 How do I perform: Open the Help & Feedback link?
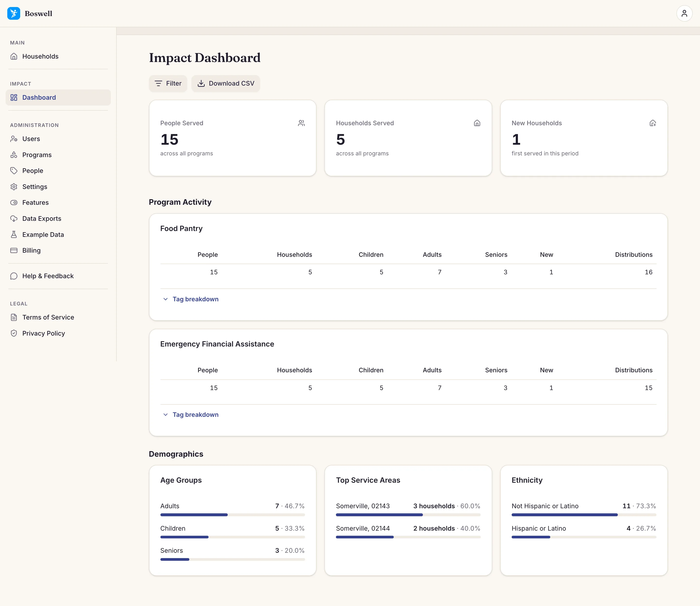[58, 276]
